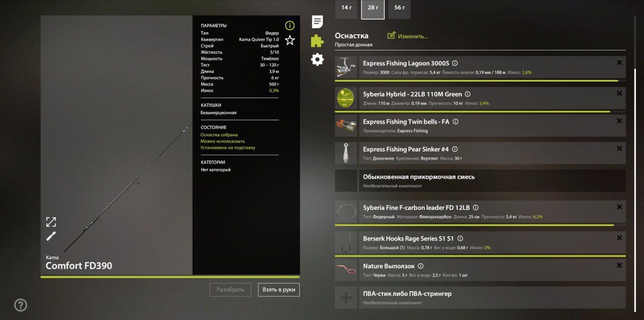This screenshot has width=644, height=320.
Task: Select the puzzle piece rig setup icon
Action: tap(318, 41)
